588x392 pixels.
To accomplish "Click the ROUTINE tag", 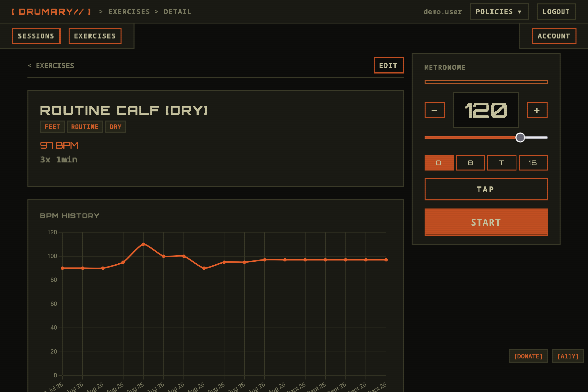I will 85,127.
